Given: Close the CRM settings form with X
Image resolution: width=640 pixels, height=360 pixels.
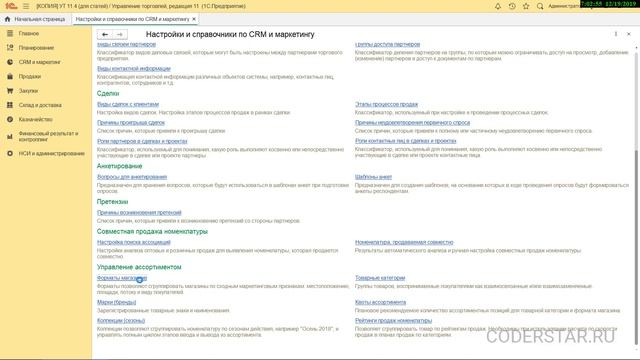Looking at the screenshot, I should [629, 34].
